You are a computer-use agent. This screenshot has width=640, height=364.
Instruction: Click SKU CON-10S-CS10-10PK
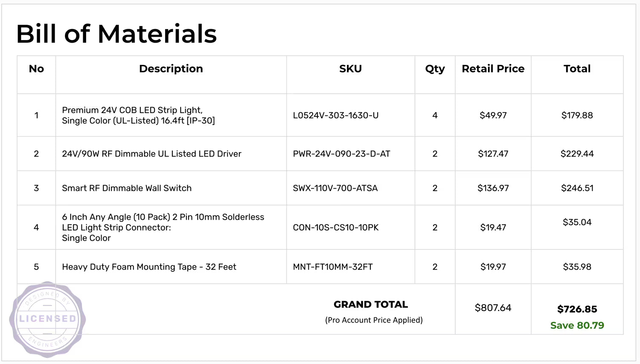335,227
